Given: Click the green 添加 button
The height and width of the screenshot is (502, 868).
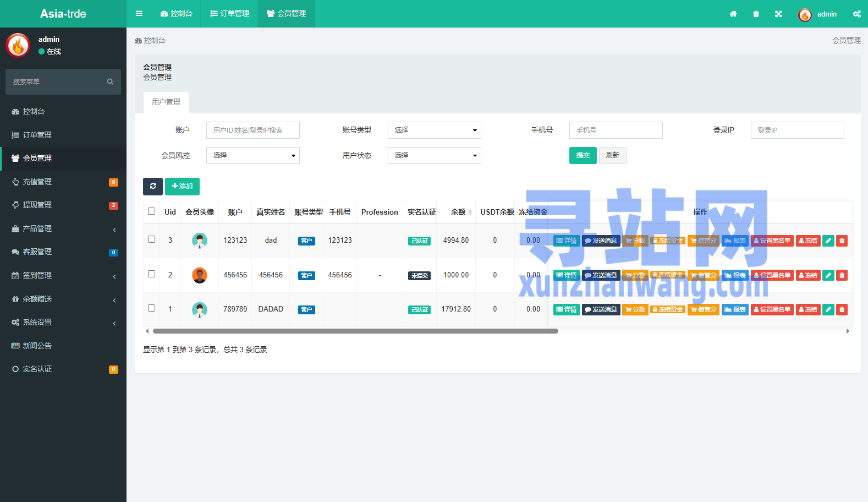Looking at the screenshot, I should point(182,186).
